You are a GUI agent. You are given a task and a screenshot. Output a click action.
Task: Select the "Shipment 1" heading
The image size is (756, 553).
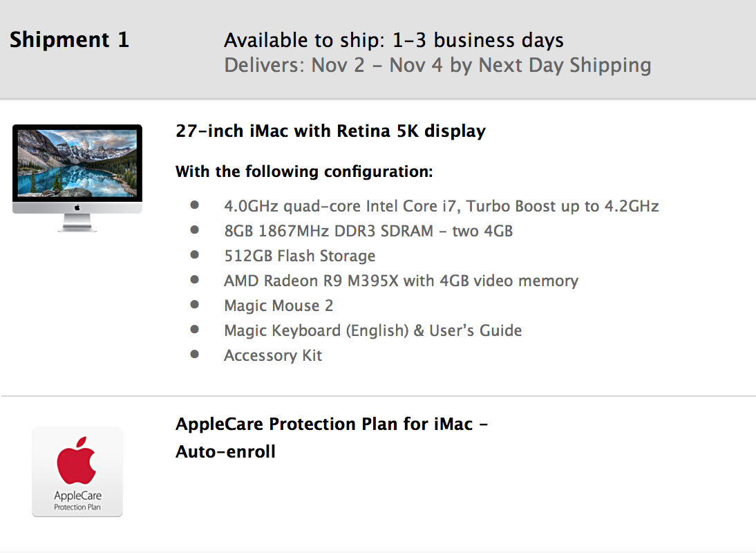(69, 40)
